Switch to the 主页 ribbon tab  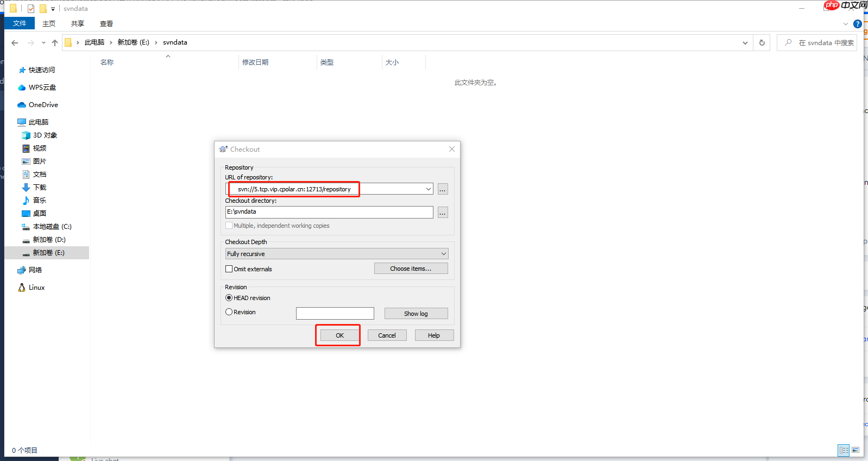49,23
